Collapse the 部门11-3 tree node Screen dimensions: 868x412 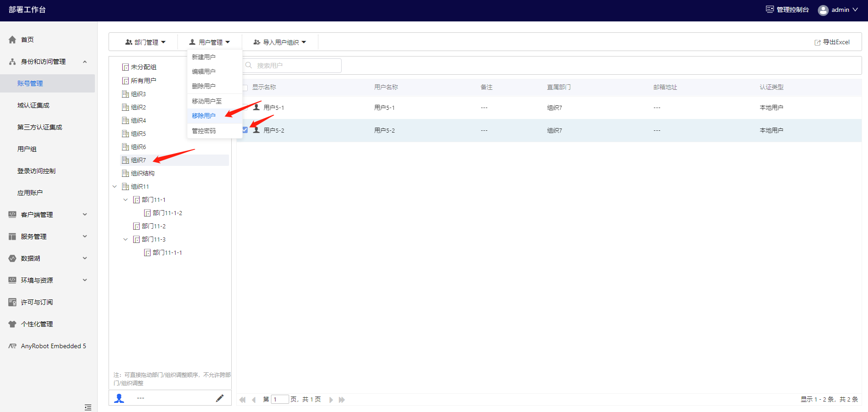126,239
